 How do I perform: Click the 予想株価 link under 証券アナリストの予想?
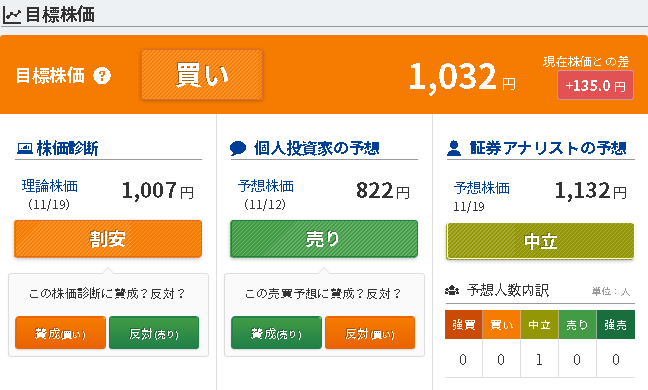pos(482,188)
